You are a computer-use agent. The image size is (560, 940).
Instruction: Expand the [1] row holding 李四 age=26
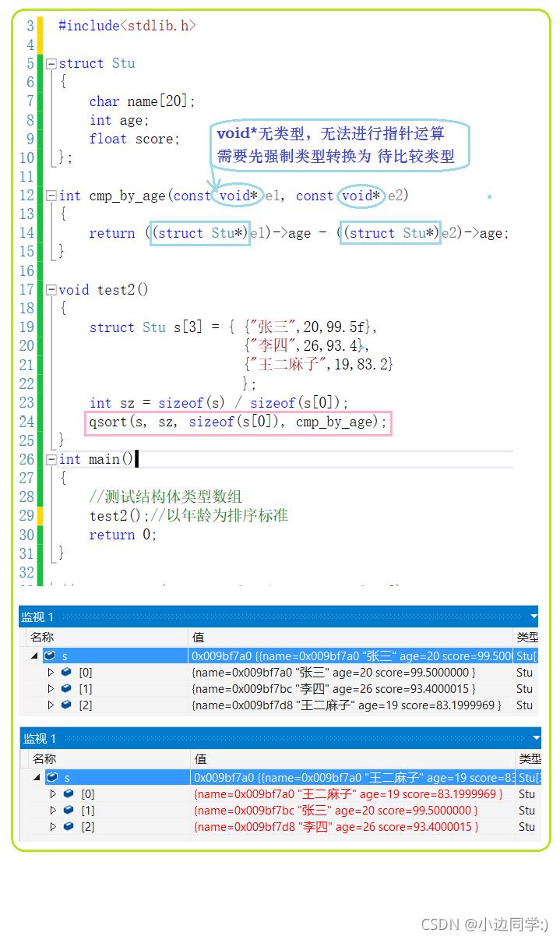coord(51,689)
